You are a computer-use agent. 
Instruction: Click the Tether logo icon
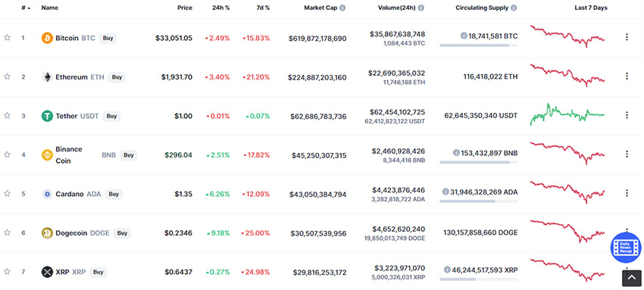coord(47,116)
